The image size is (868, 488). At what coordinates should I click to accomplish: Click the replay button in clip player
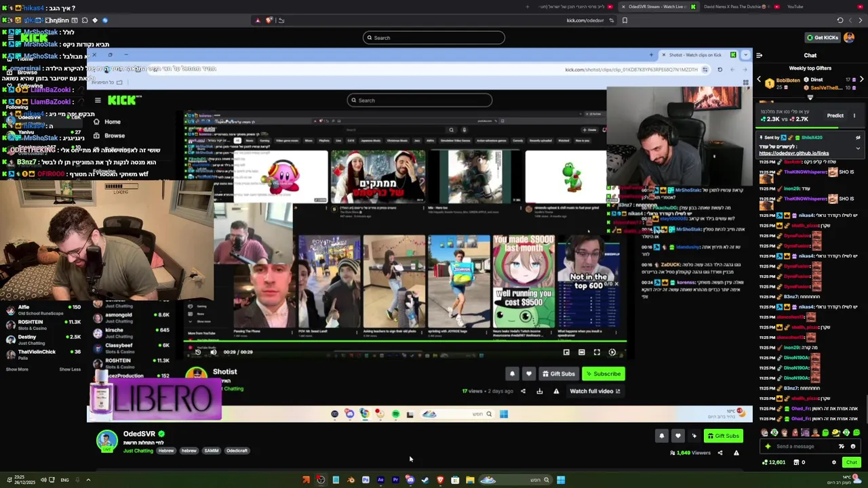(197, 352)
